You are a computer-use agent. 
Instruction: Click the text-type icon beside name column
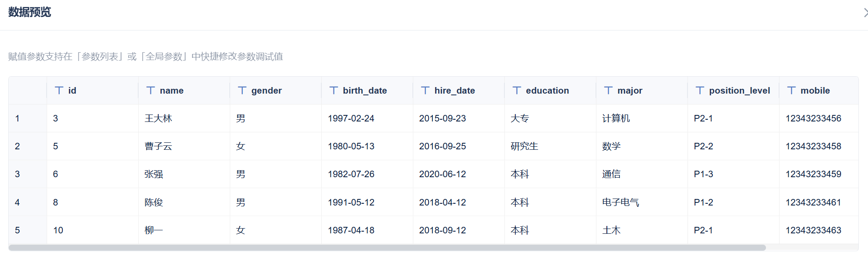[150, 91]
